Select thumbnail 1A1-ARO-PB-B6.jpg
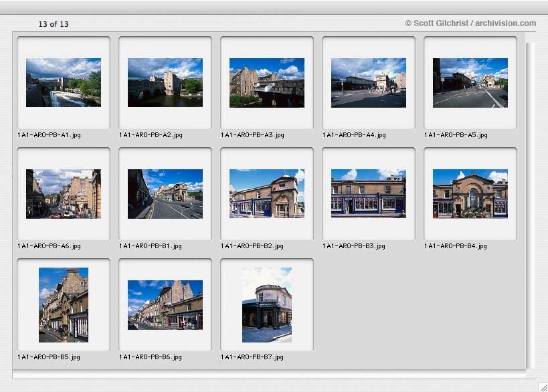This screenshot has width=548, height=392. click(165, 304)
